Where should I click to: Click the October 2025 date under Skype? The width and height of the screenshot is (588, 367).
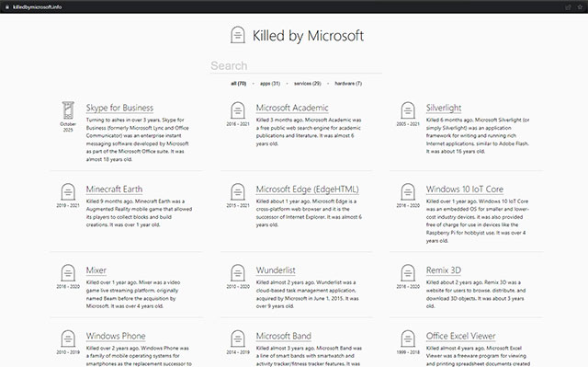click(x=68, y=127)
